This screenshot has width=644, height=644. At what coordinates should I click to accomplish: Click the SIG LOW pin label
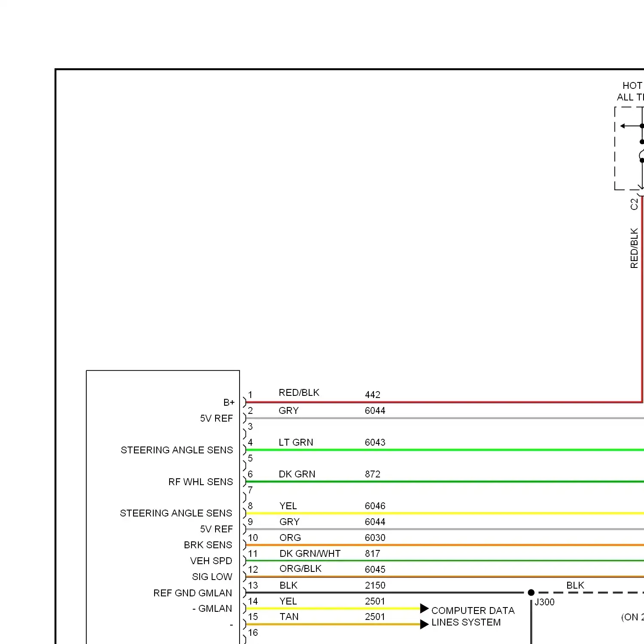pyautogui.click(x=212, y=577)
